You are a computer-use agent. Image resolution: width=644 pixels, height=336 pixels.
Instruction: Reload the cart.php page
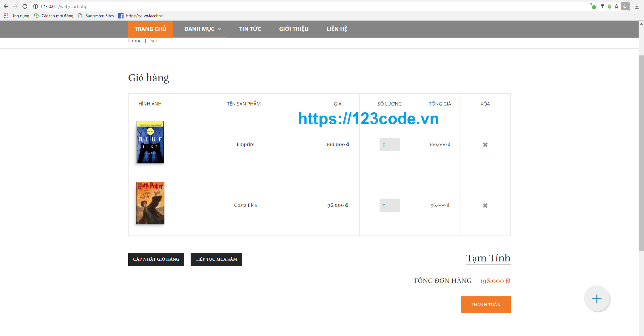click(24, 6)
